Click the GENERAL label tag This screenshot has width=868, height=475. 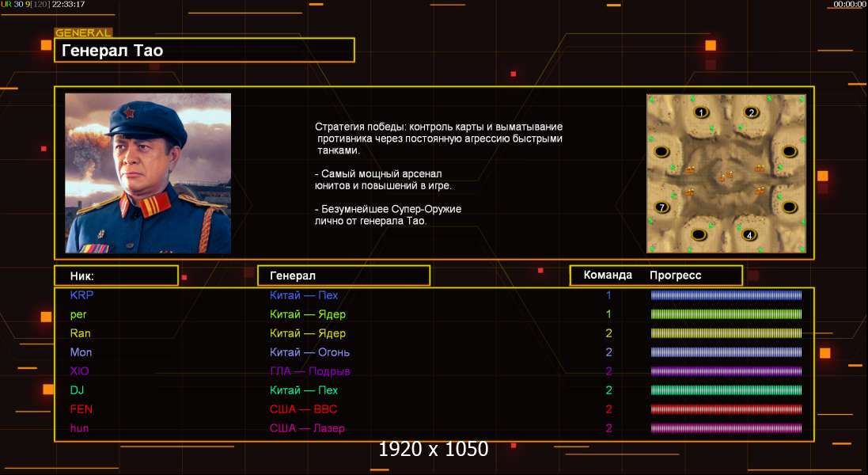point(84,32)
